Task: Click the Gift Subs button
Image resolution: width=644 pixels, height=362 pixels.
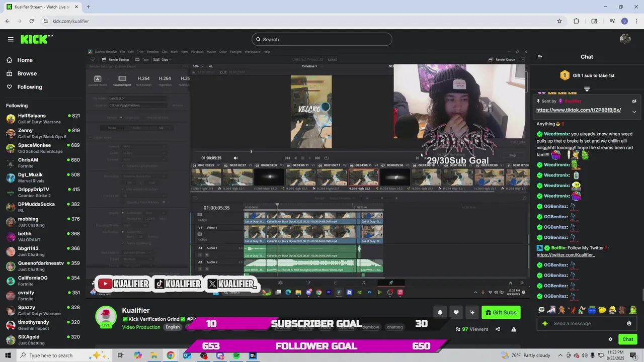Action: pos(501,312)
